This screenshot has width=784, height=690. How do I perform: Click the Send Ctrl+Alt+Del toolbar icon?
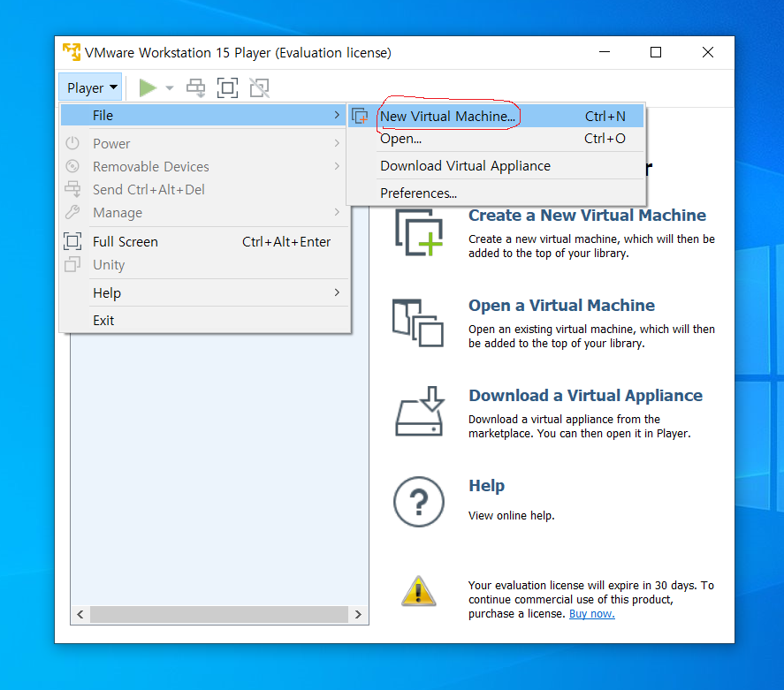pos(195,88)
